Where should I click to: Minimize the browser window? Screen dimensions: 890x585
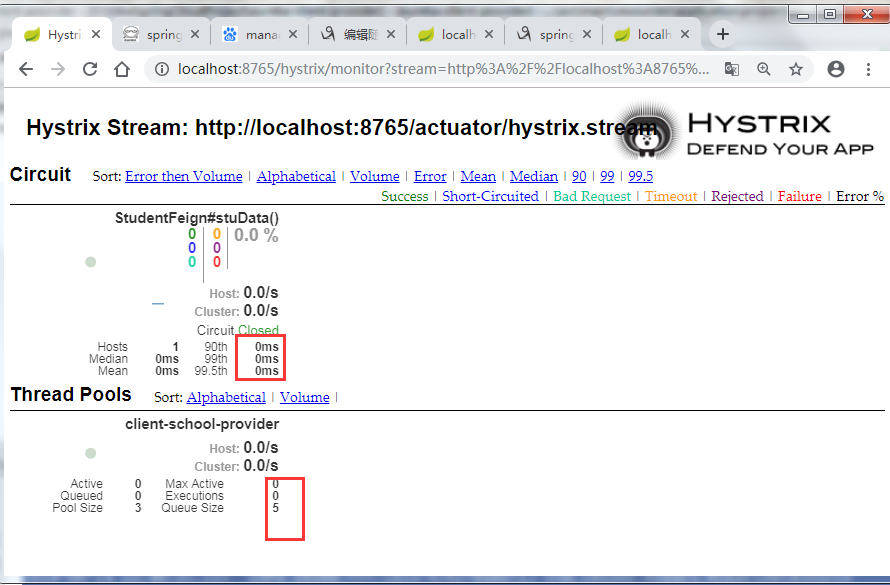[803, 15]
